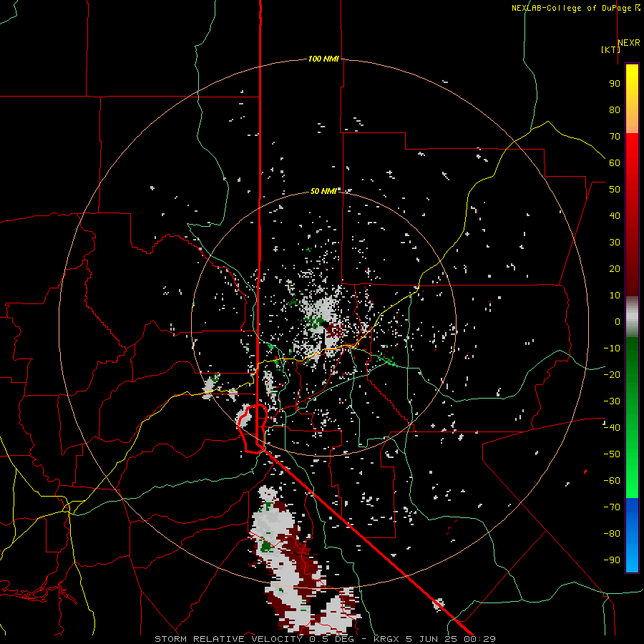
Task: Click the -40 value on the velocity scale
Action: [x=612, y=428]
